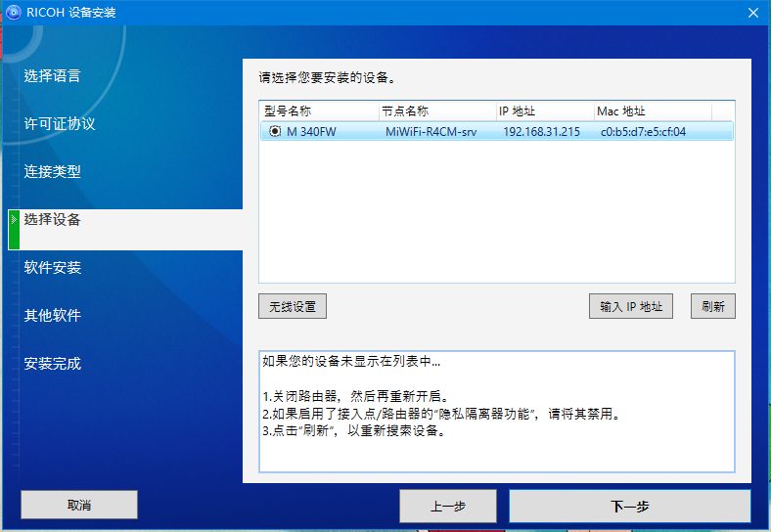The height and width of the screenshot is (532, 771).
Task: Select the 安装完成 step in sidebar
Action: [52, 364]
